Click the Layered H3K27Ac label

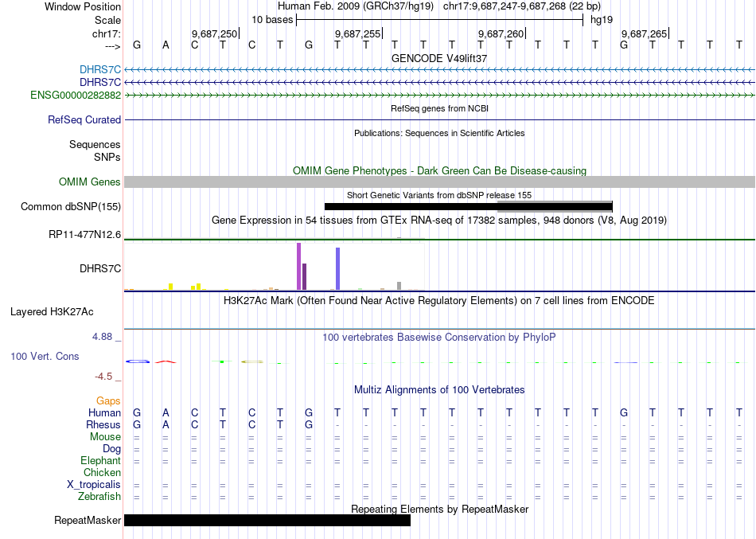coord(52,312)
